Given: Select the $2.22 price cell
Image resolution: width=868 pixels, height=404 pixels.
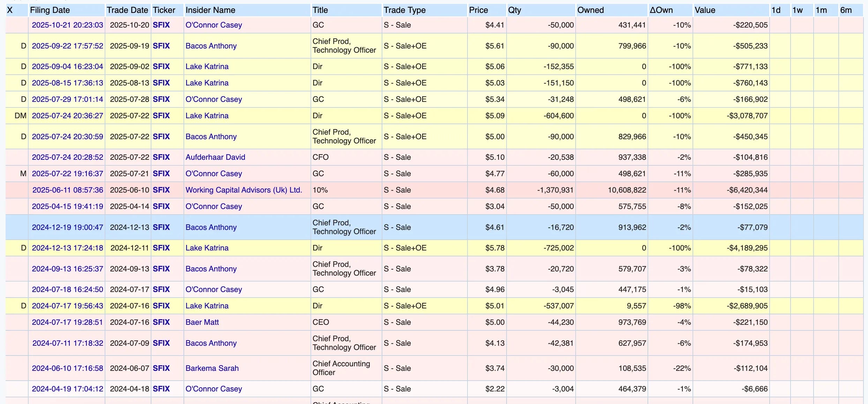Looking at the screenshot, I should [x=487, y=389].
